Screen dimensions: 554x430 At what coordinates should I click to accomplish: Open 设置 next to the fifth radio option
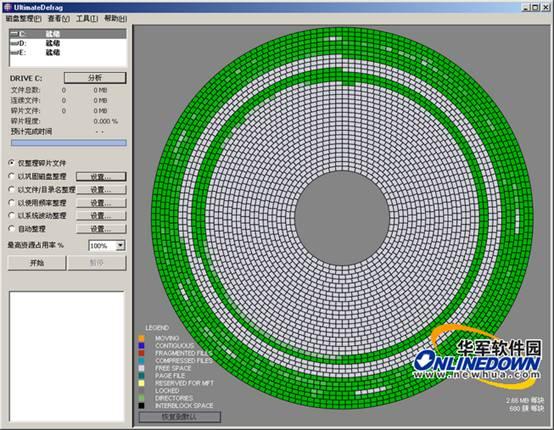click(101, 216)
